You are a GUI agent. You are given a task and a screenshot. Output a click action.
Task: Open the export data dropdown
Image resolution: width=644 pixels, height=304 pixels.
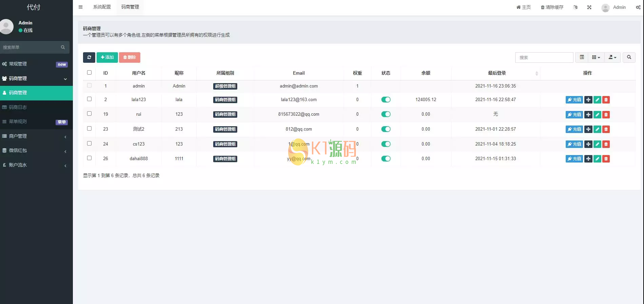click(x=612, y=57)
